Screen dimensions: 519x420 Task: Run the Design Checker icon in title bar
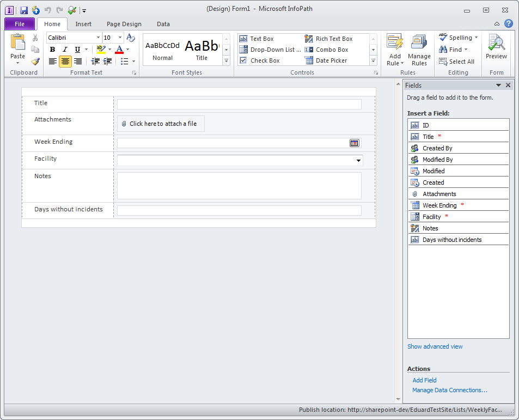pos(72,10)
